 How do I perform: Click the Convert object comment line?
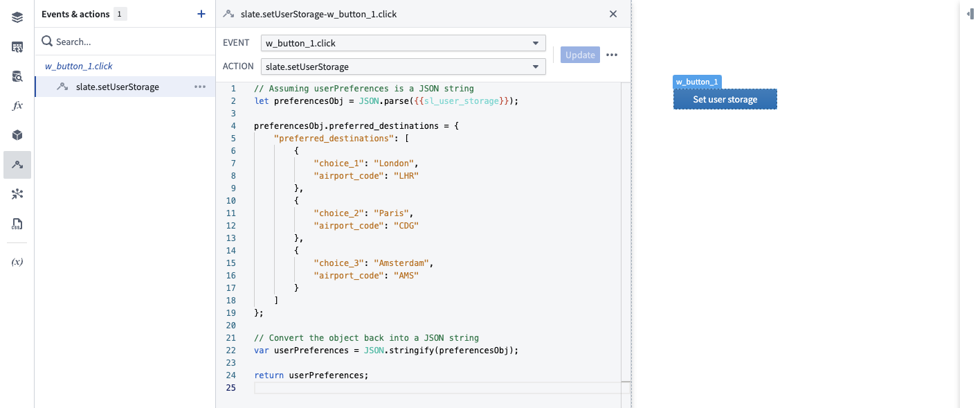pyautogui.click(x=366, y=338)
